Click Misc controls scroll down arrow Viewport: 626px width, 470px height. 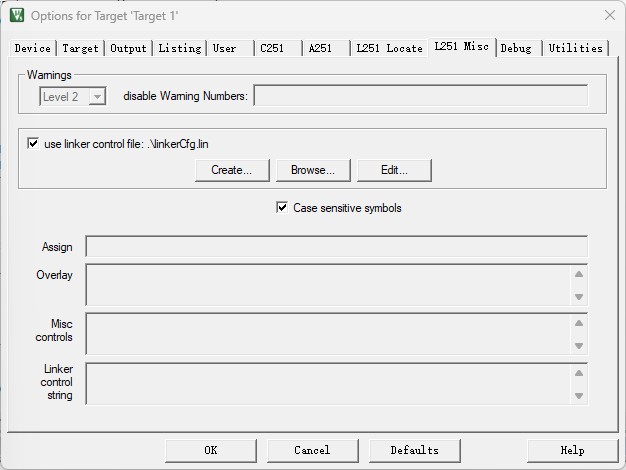click(x=579, y=346)
